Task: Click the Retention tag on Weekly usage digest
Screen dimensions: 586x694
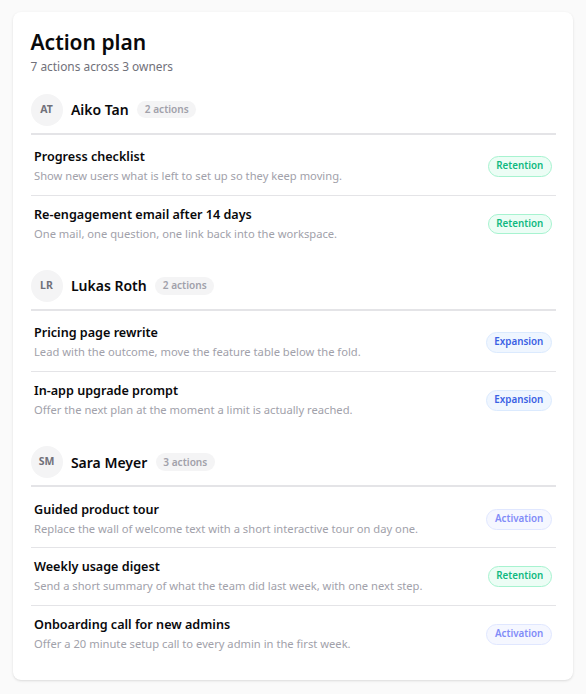Action: tap(520, 576)
